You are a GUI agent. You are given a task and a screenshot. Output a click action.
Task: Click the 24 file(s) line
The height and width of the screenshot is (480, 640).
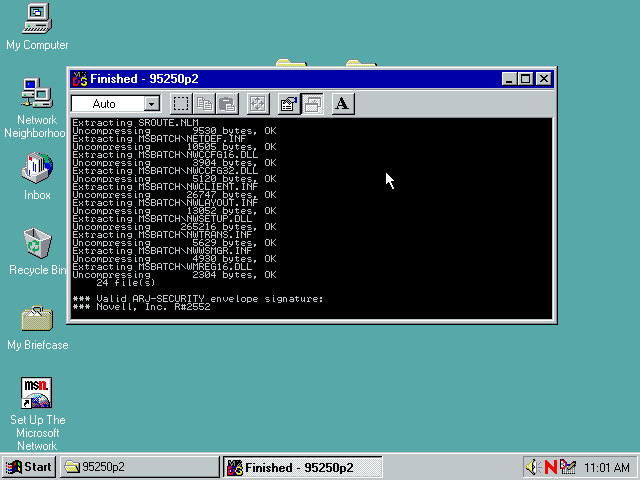126,282
